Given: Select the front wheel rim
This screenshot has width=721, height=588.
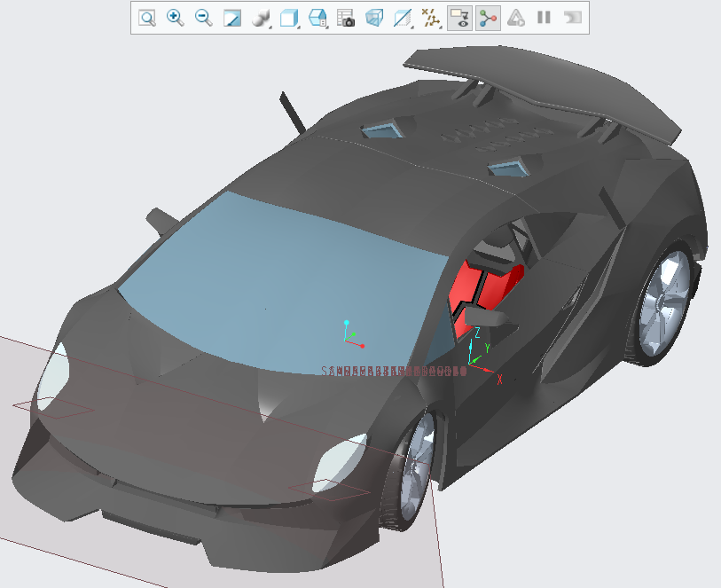Looking at the screenshot, I should tap(418, 466).
